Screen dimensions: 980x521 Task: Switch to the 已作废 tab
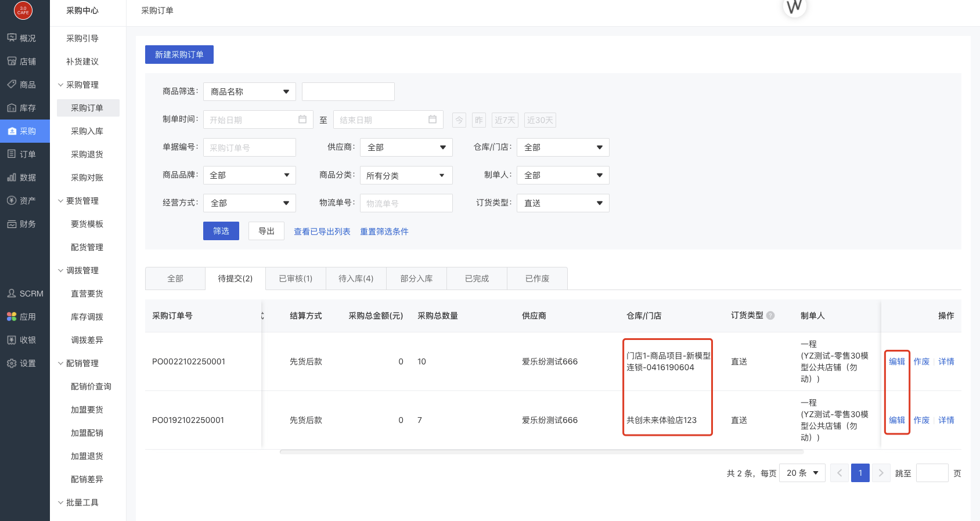[x=537, y=278]
